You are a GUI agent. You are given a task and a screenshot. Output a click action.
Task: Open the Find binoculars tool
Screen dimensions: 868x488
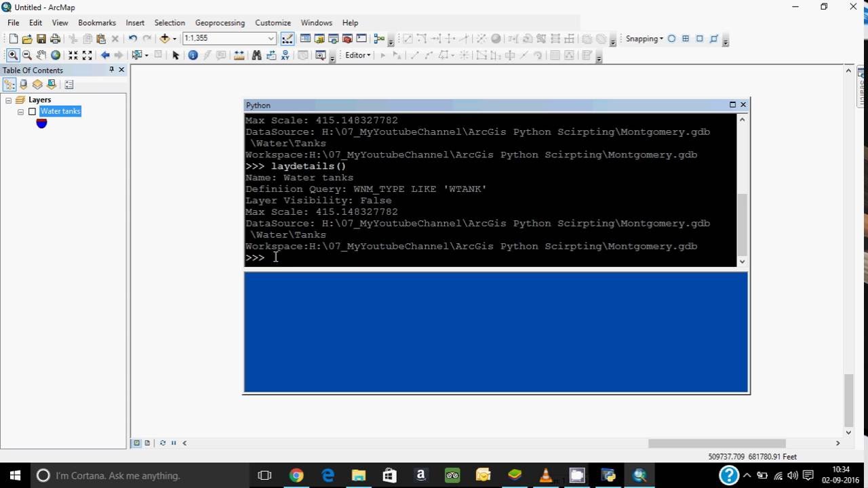click(256, 55)
